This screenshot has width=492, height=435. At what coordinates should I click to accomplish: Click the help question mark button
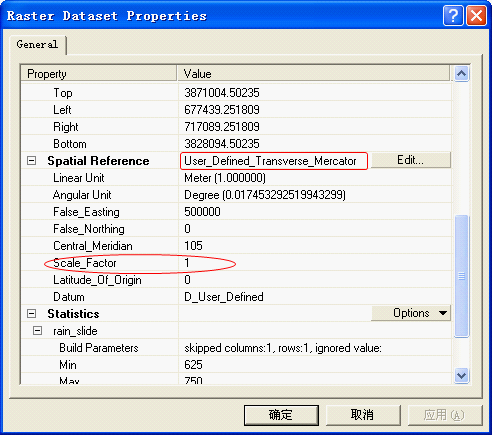pos(453,15)
